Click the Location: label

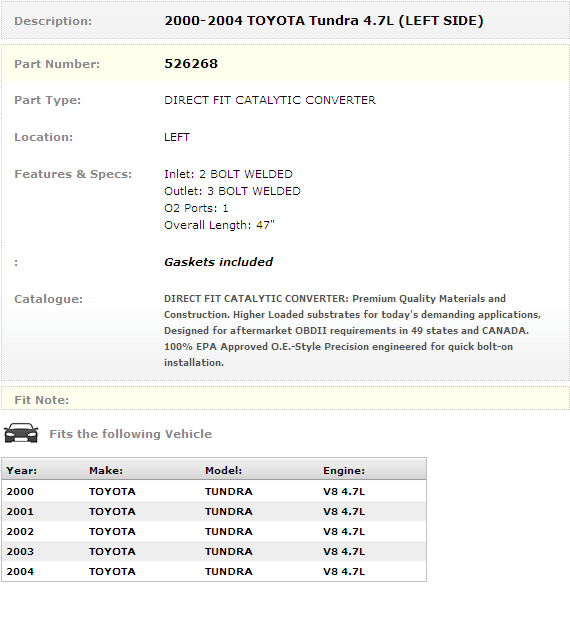pyautogui.click(x=43, y=137)
